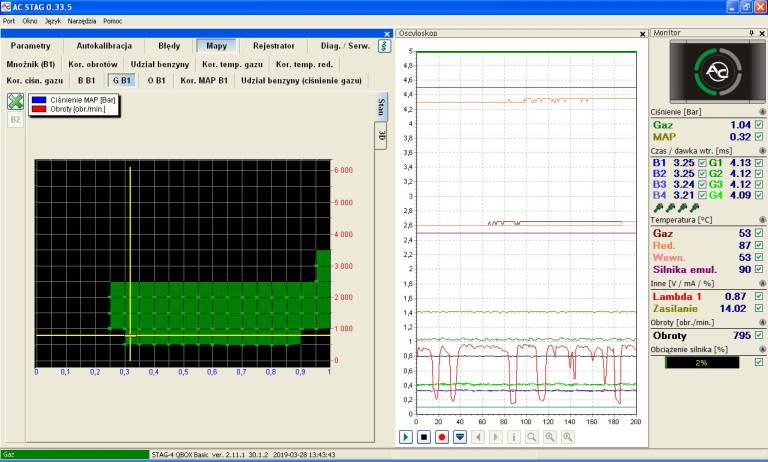Select the vertical 3D view tab
Image resolution: width=768 pixels, height=462 pixels.
(382, 136)
